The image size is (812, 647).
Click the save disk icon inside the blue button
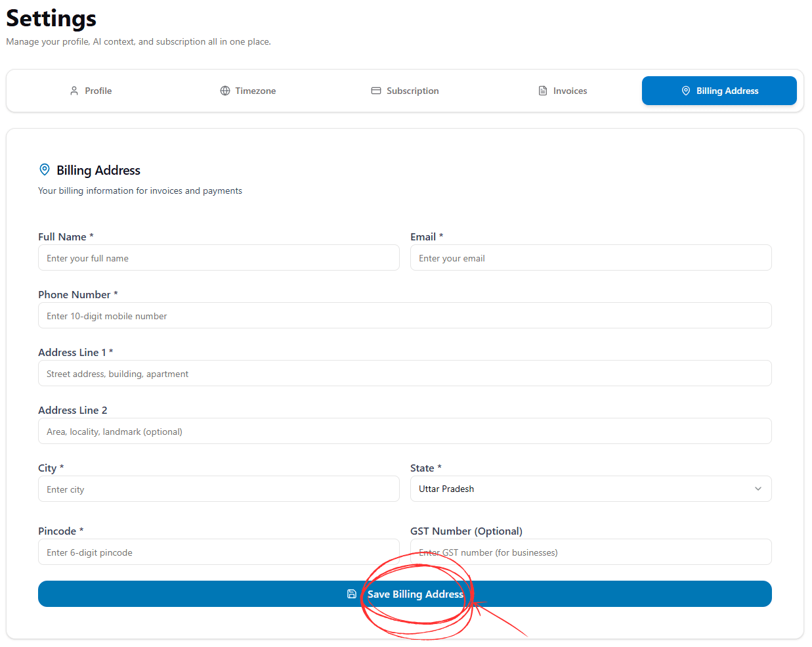(x=352, y=593)
